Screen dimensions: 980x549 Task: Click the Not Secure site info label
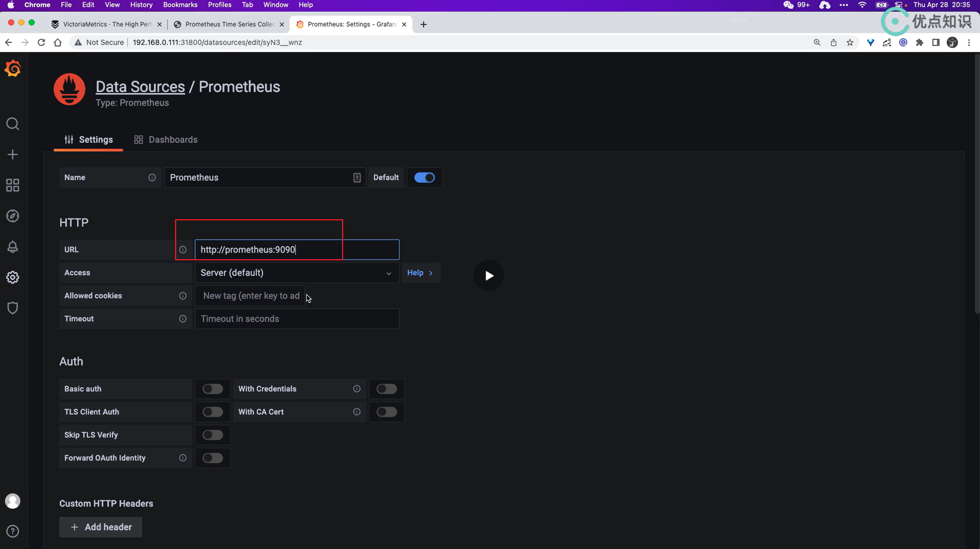pos(99,42)
